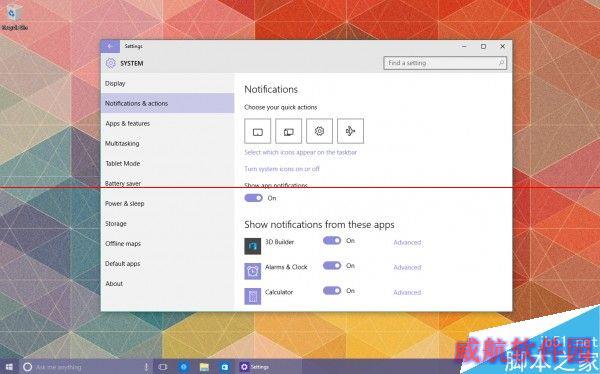Click Select which icons appear on the taskbar
This screenshot has height=374, width=600.
pos(300,152)
